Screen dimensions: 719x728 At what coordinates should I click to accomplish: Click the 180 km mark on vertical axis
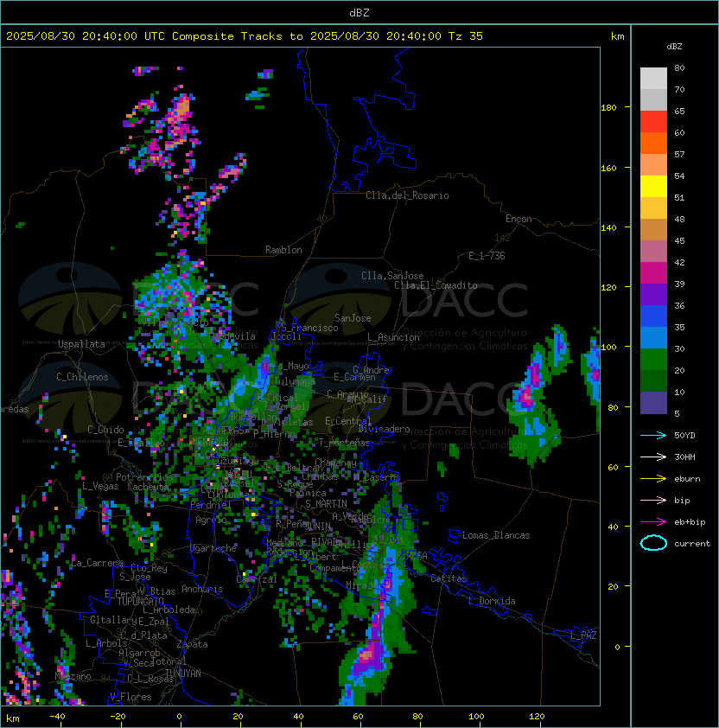click(x=608, y=108)
